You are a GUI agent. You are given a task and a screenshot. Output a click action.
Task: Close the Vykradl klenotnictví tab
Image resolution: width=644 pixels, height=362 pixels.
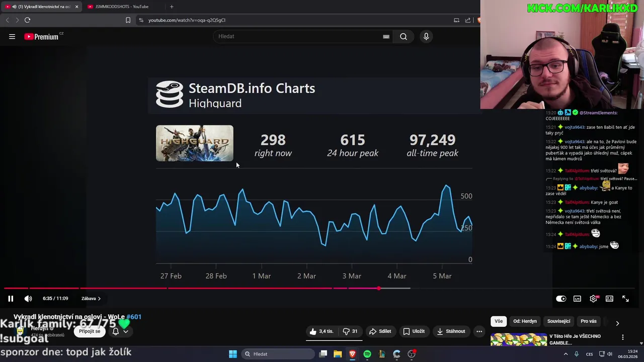pos(76,7)
